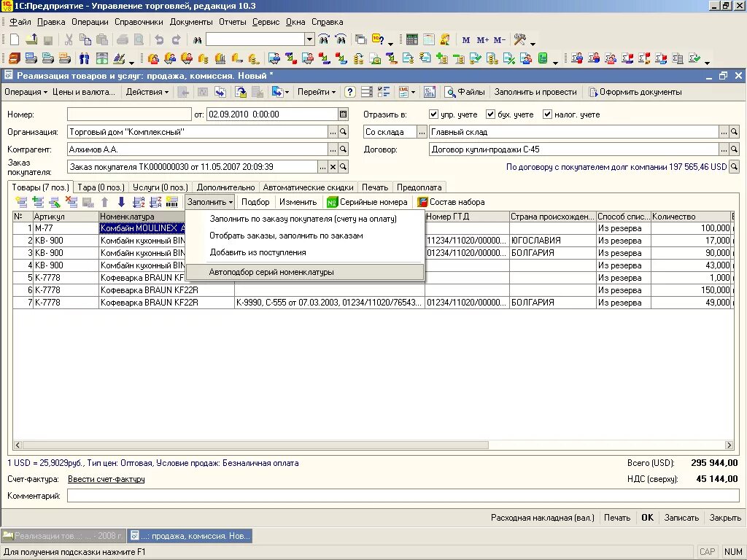Image resolution: width=747 pixels, height=560 pixels.
Task: Sort ascending A-Z icon in table toolbar
Action: [139, 202]
